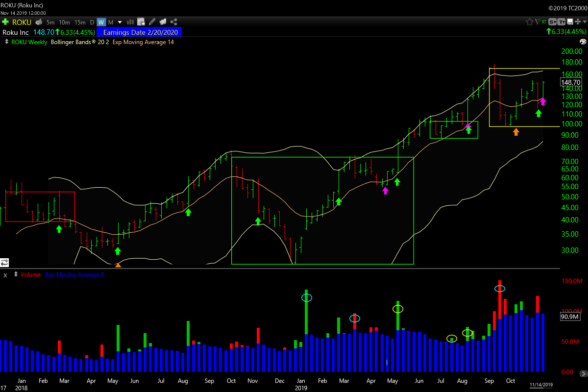Click the add indicator icon
588x392 pixels.
click(141, 22)
